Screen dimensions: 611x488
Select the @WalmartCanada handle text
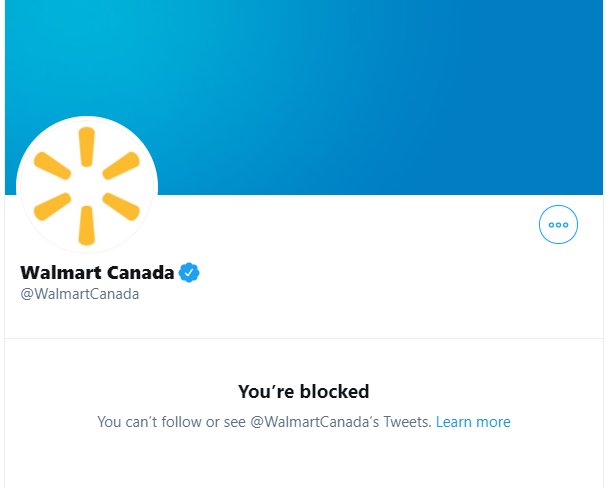pyautogui.click(x=79, y=294)
